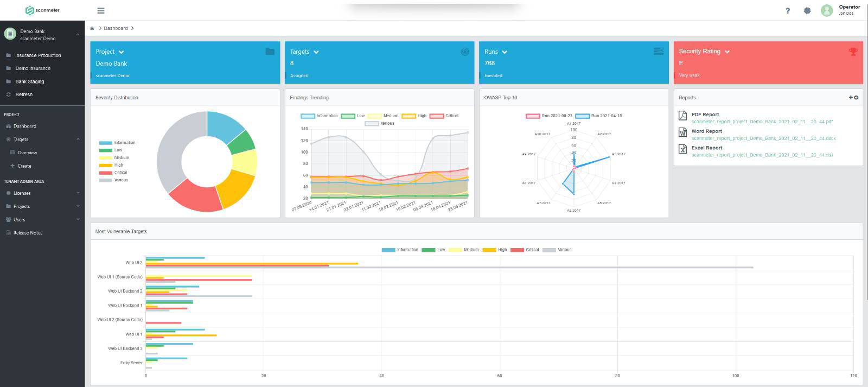
Task: Open the Insurance Production project
Action: [x=38, y=55]
